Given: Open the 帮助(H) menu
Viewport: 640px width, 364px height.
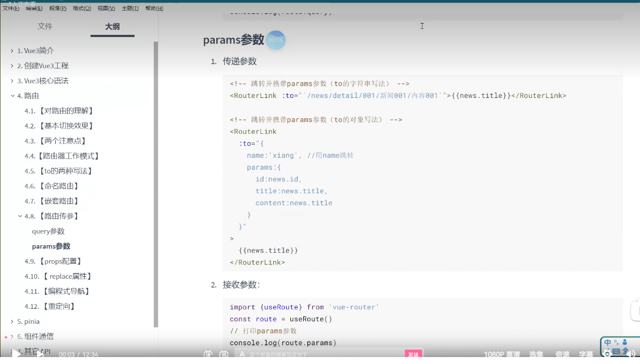Looking at the screenshot, I should click(154, 8).
